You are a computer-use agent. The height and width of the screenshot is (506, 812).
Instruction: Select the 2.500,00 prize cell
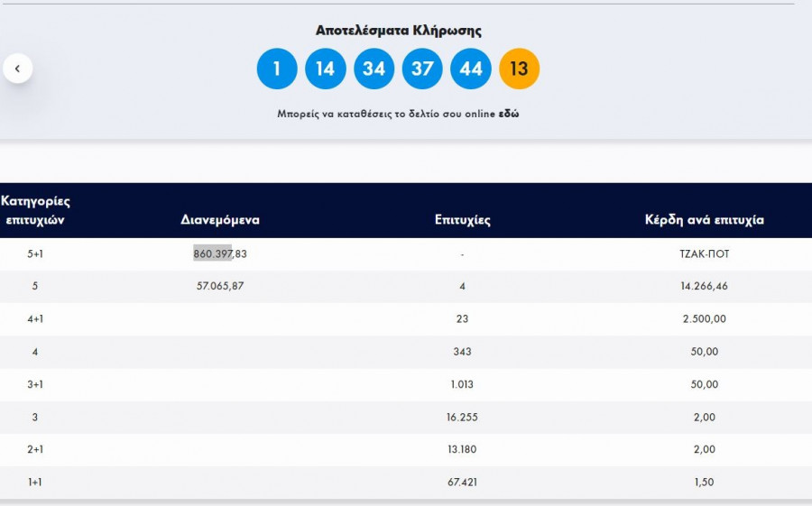[704, 319]
